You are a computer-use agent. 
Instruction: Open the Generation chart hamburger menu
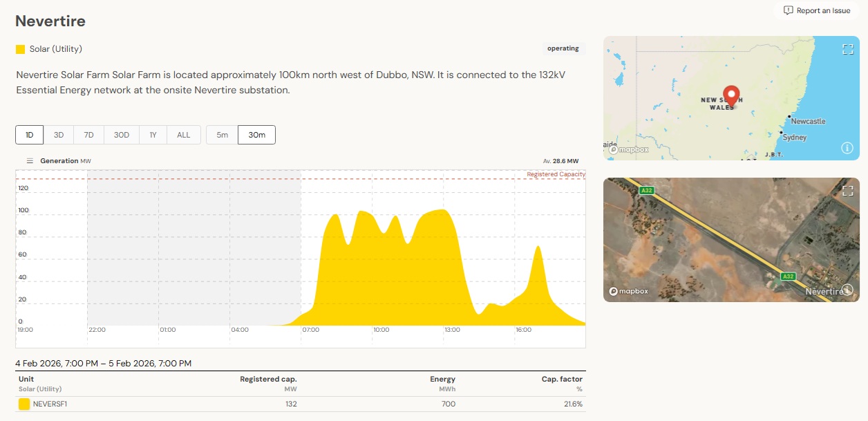[x=30, y=161]
